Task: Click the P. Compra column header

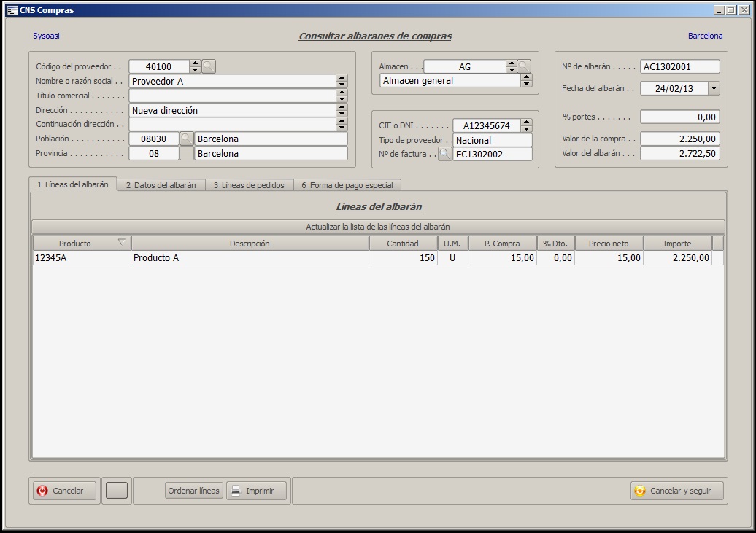Action: [x=502, y=244]
